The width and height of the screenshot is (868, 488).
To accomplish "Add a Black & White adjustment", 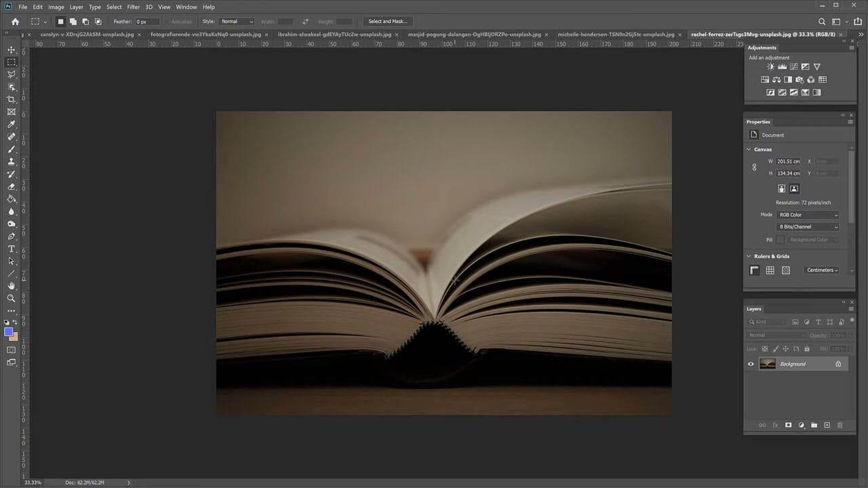I will tap(788, 79).
